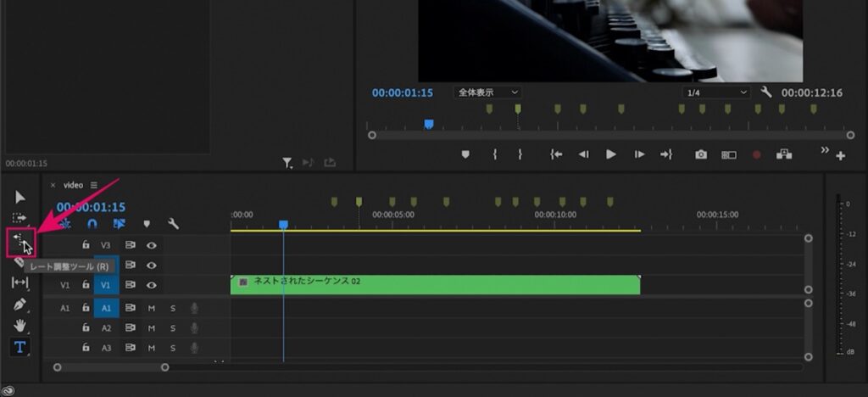Mute audio track A3

151,349
